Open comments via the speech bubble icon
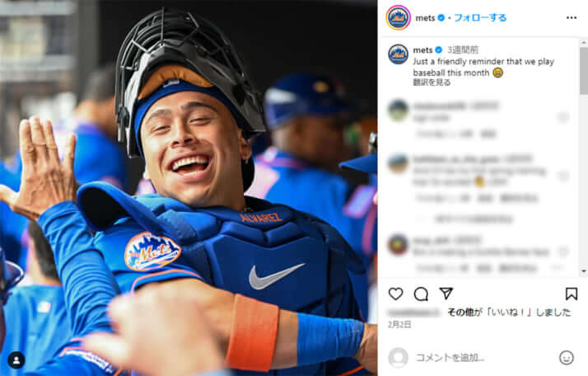This screenshot has width=588, height=376. 421,294
